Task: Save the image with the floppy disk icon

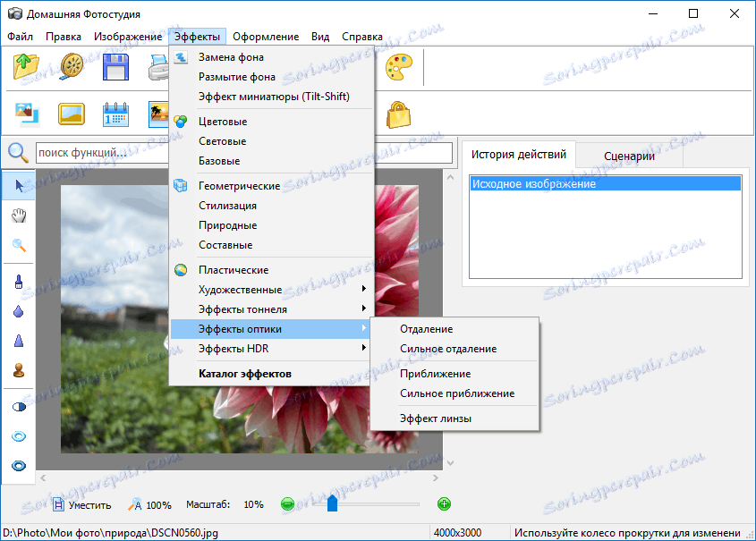Action: [117, 66]
